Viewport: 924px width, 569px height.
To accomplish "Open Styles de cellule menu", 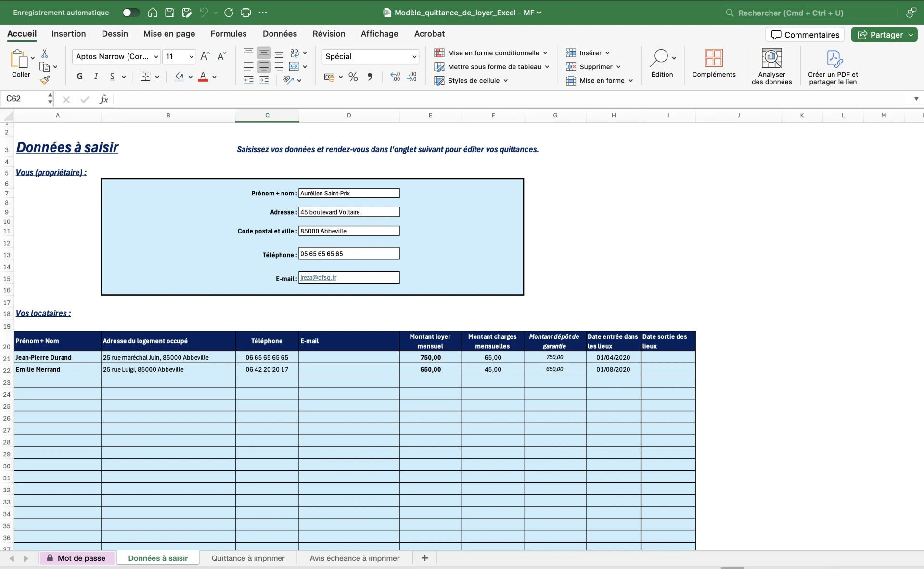I will [x=471, y=80].
